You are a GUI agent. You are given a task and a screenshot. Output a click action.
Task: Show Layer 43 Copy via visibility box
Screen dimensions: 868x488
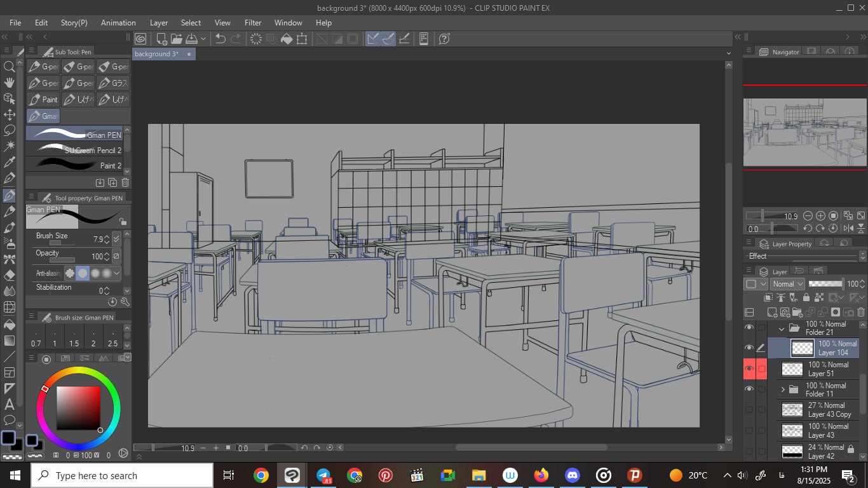(749, 410)
